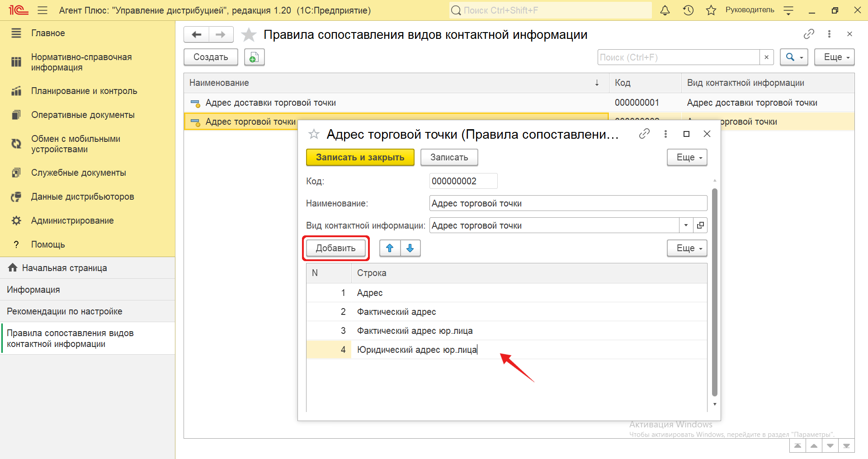Open dialog top Еще menu
Viewport: 868px width, 459px height.
coord(687,157)
